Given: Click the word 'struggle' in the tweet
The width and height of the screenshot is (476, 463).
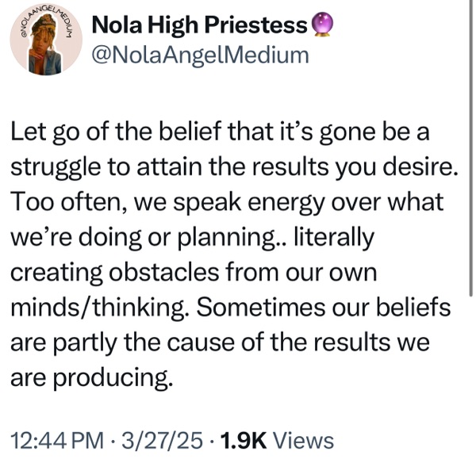Looking at the screenshot, I should [56, 167].
